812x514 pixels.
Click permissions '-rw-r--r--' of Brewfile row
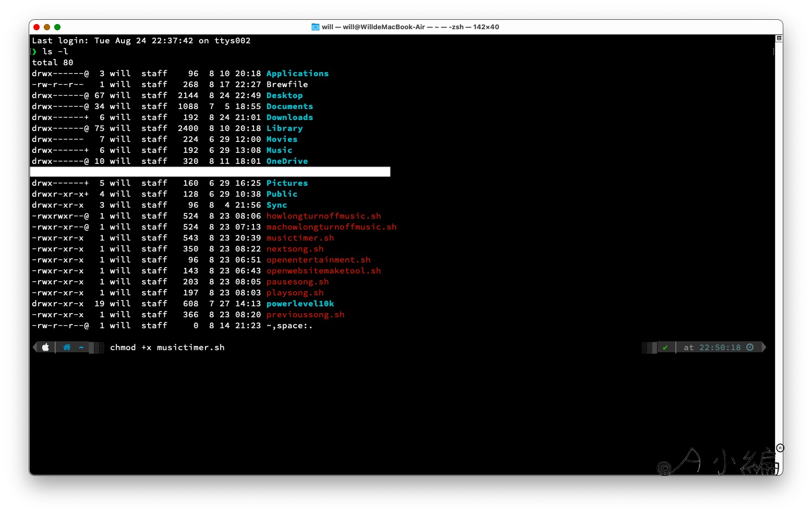pos(57,85)
